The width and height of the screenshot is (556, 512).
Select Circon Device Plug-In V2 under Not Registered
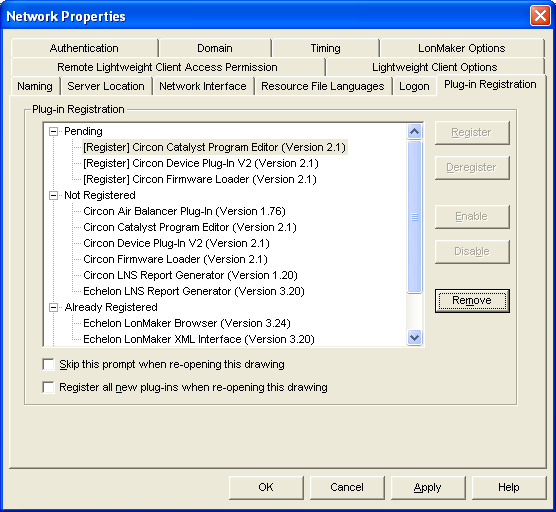coord(176,243)
